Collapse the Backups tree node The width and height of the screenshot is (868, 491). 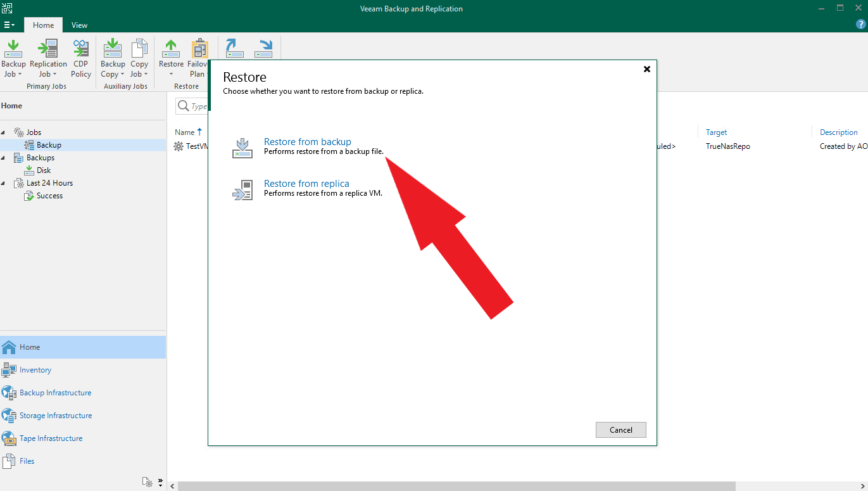pos(4,158)
